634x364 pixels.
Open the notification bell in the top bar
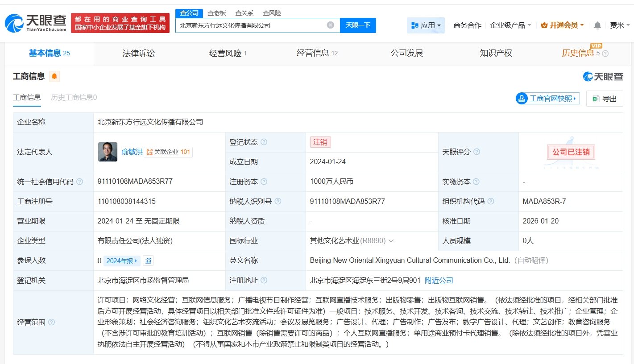[x=597, y=25]
